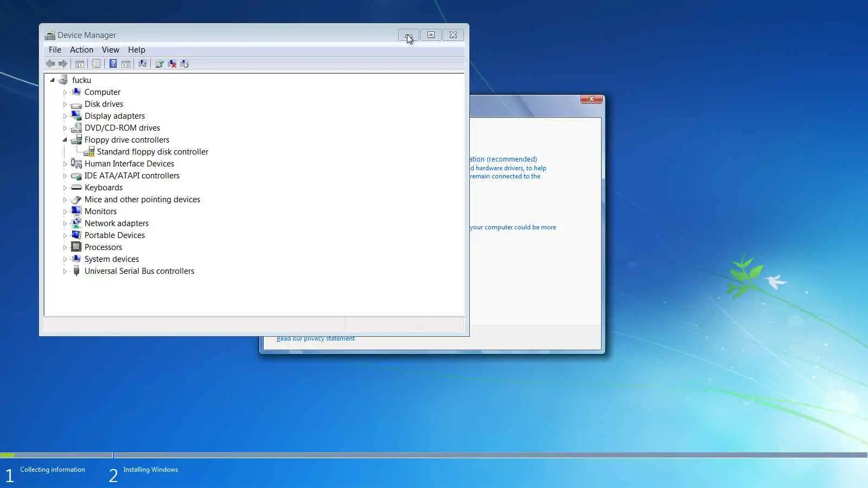
Task: Open the Action menu
Action: click(81, 50)
